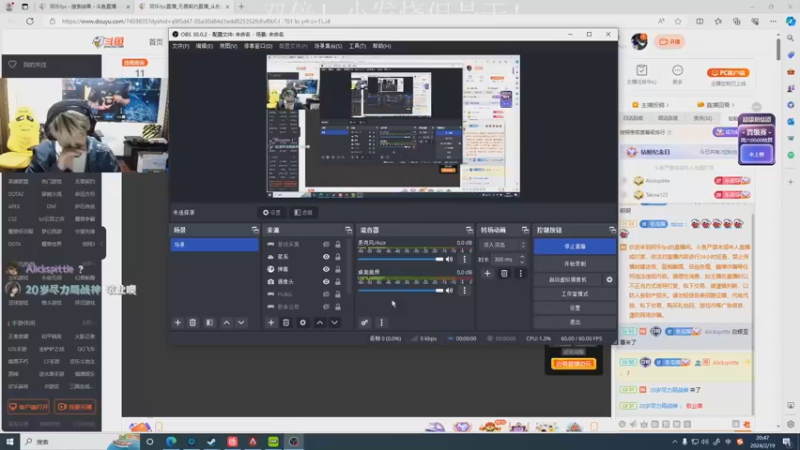The image size is (800, 450).
Task: Move the scene down in Scenes panel
Action: click(241, 322)
